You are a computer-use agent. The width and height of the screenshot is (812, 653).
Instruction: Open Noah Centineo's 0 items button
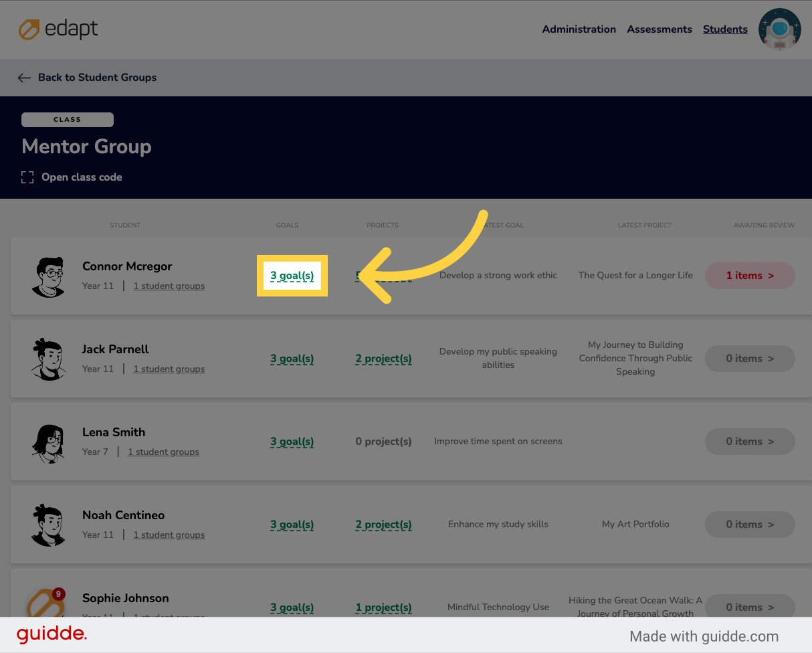click(750, 525)
